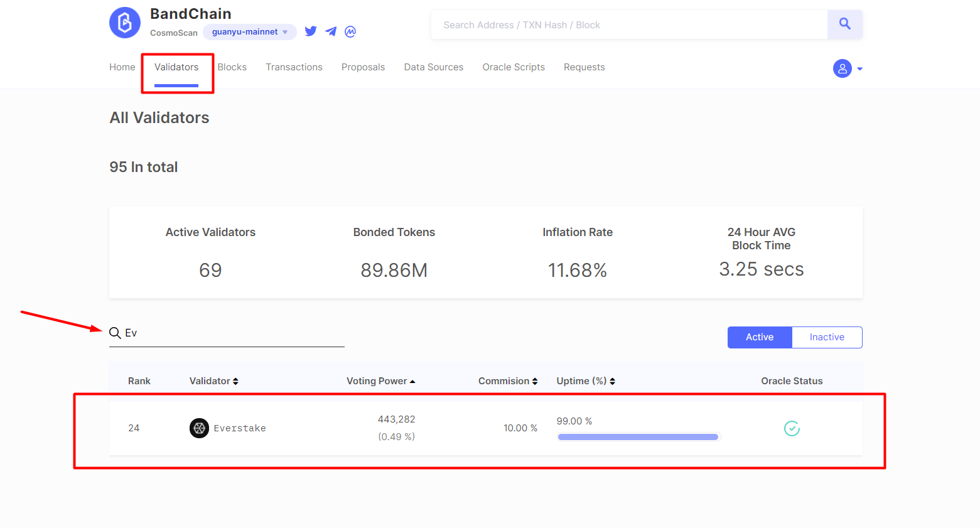Click the block time value 3.25 secs
This screenshot has width=980, height=528.
(x=762, y=269)
